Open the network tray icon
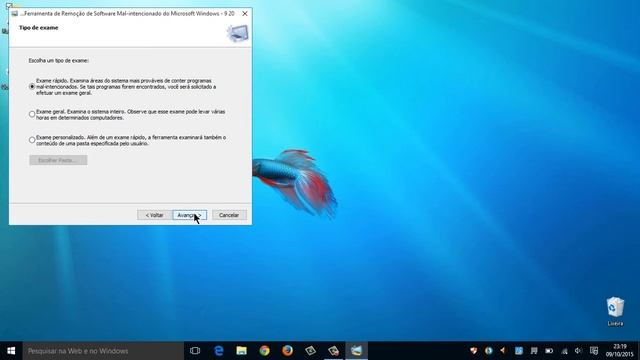The width and height of the screenshot is (640, 360). click(564, 351)
